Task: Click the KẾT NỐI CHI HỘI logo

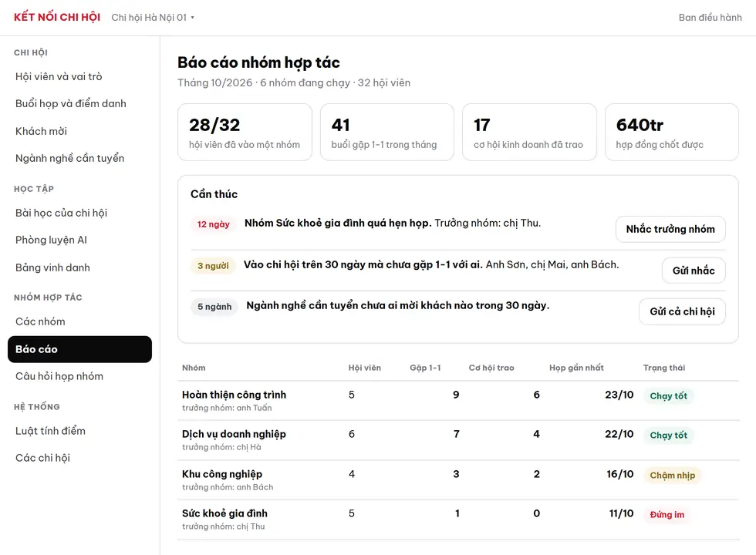Action: click(x=57, y=17)
